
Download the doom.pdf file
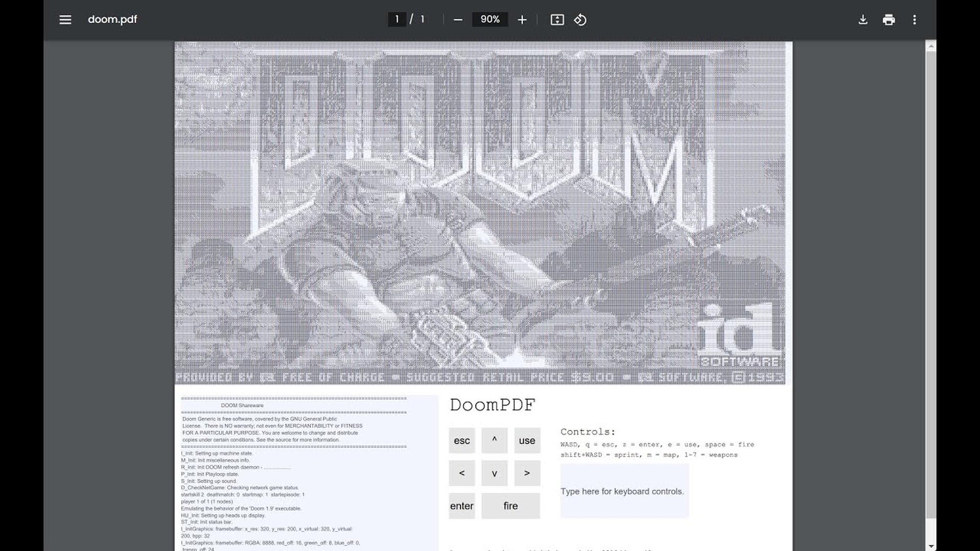click(x=863, y=19)
